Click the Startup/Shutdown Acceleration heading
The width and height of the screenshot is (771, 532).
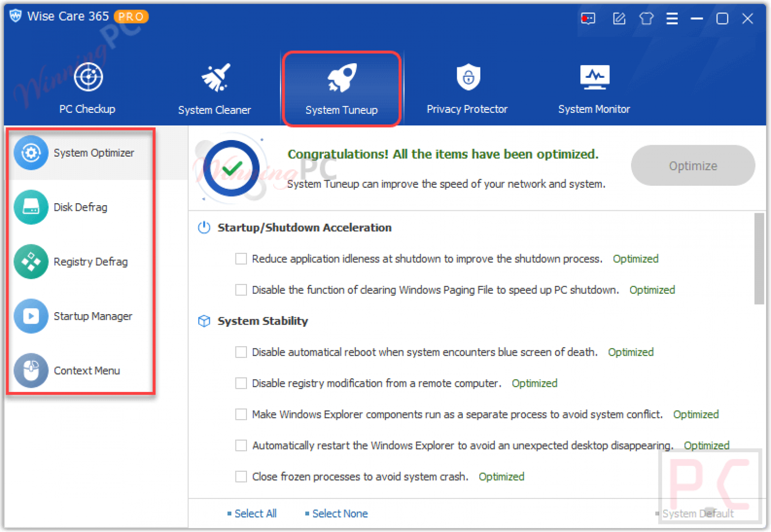click(x=305, y=228)
